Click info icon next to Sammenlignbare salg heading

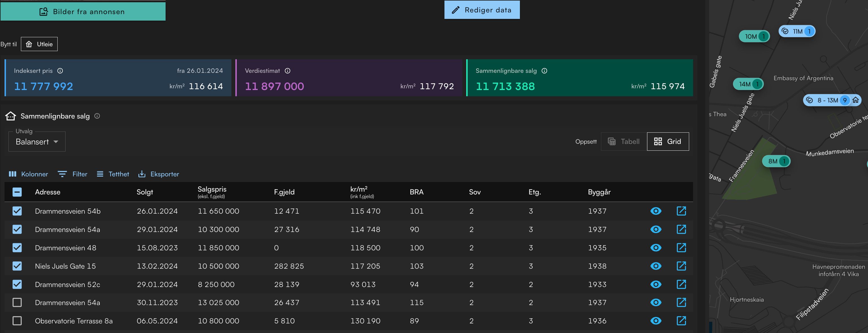coord(97,116)
